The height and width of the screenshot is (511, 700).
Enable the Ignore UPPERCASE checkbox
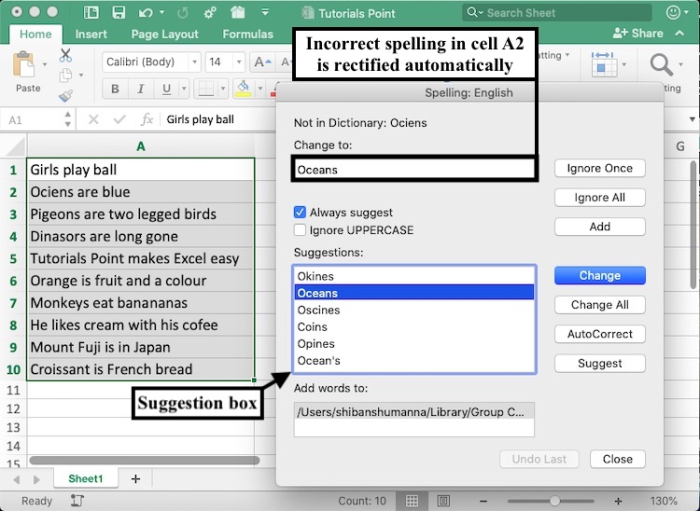(x=300, y=230)
